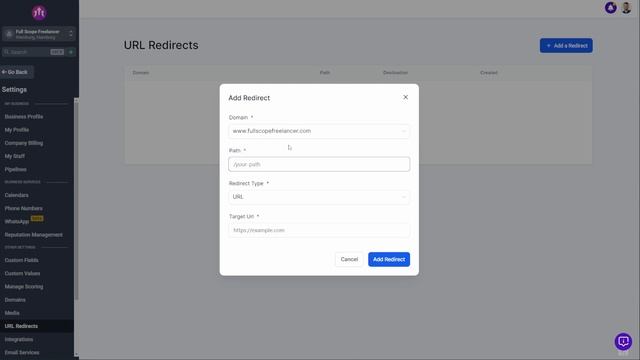Open WhatsApp settings
Image resolution: width=640 pixels, height=360 pixels.
click(x=17, y=222)
